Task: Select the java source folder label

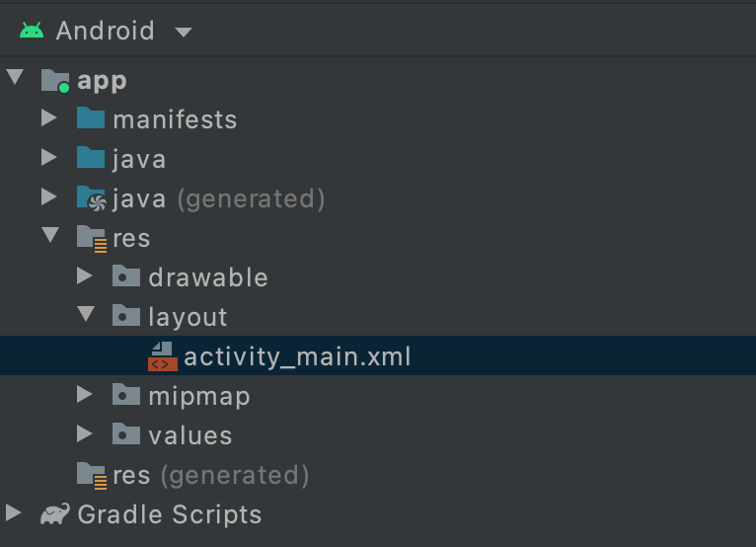Action: pyautogui.click(x=138, y=159)
